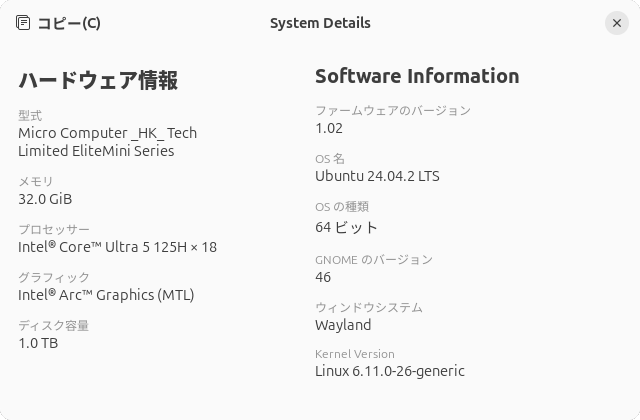Click the プロセッサー field label

pyautogui.click(x=54, y=229)
